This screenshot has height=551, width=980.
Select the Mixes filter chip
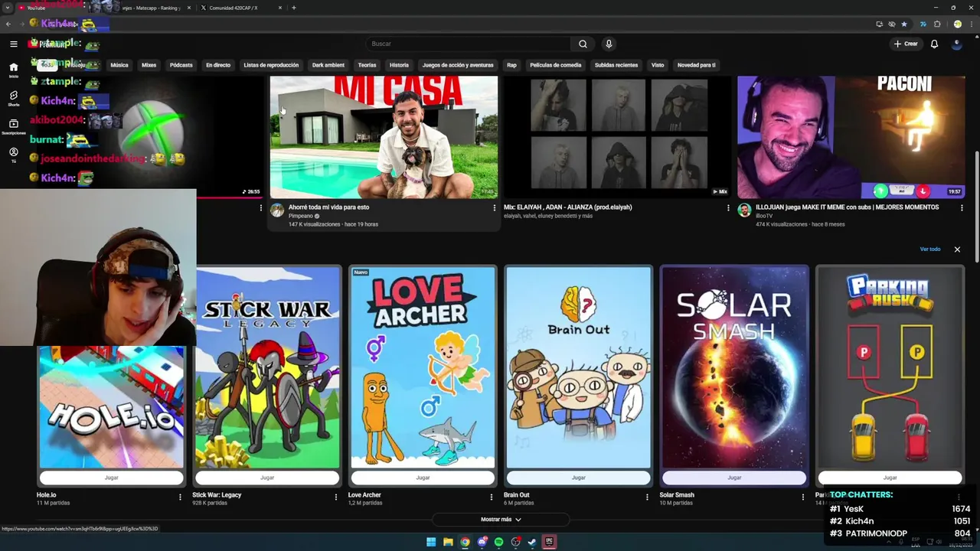[149, 65]
